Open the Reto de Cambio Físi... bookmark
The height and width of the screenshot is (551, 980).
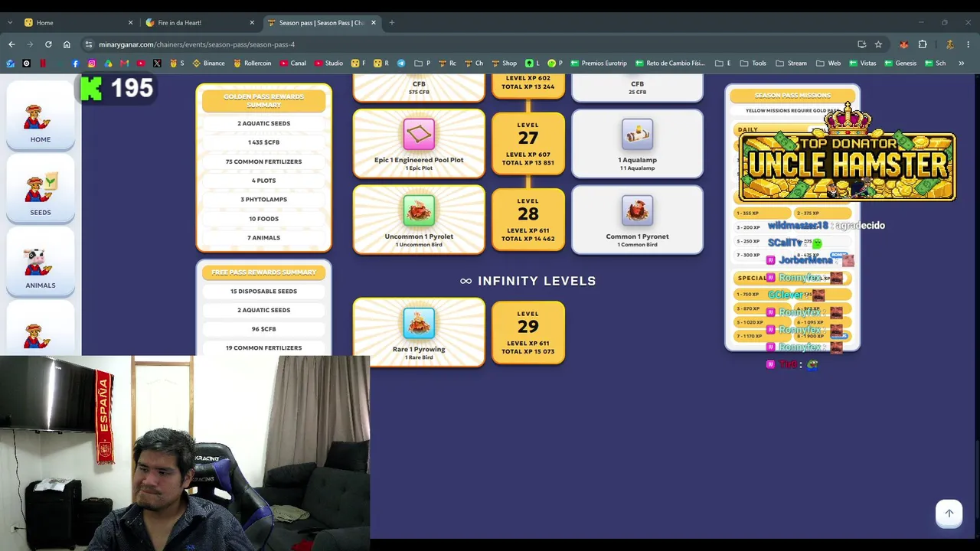click(669, 63)
